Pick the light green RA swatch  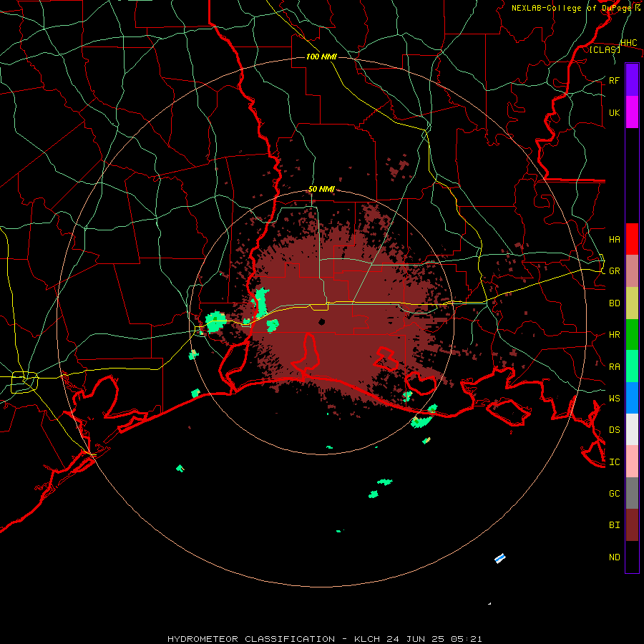pos(632,366)
